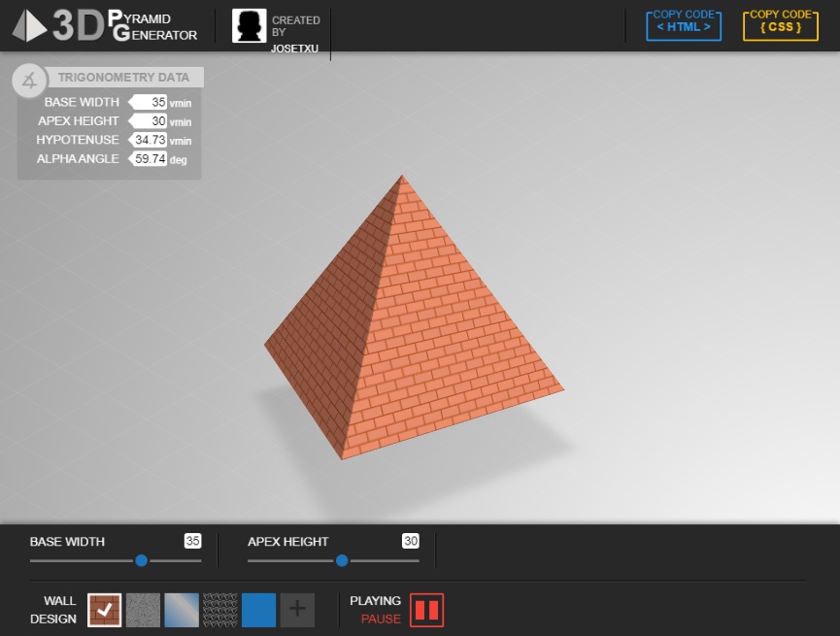Click the Base Width slider handle

coord(142,560)
